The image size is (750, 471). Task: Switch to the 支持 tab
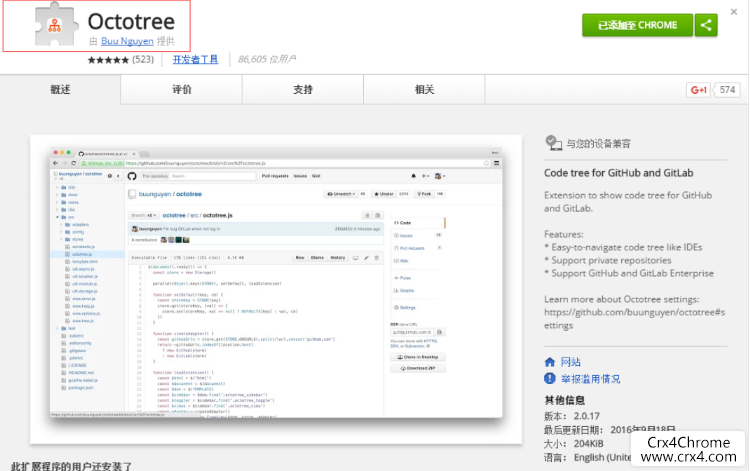303,89
